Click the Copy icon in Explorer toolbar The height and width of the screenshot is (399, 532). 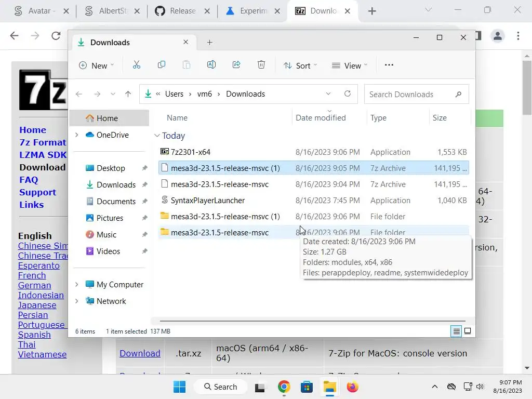click(x=162, y=65)
